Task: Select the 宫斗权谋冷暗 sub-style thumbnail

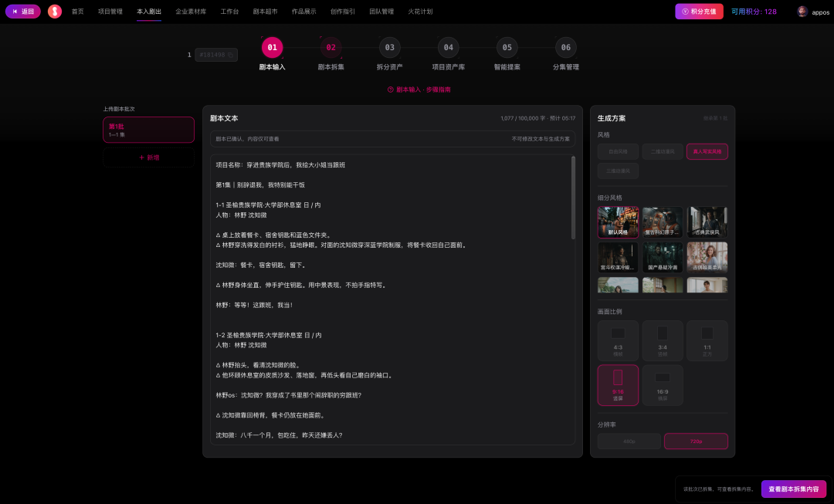Action: [618, 257]
